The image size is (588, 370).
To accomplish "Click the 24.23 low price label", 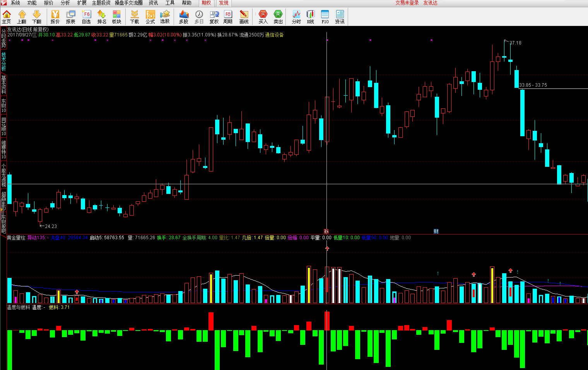I will (x=51, y=226).
